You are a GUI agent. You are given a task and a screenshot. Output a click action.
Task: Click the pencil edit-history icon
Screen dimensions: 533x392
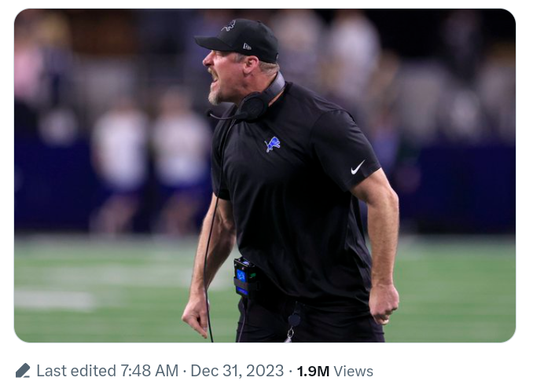(23, 371)
